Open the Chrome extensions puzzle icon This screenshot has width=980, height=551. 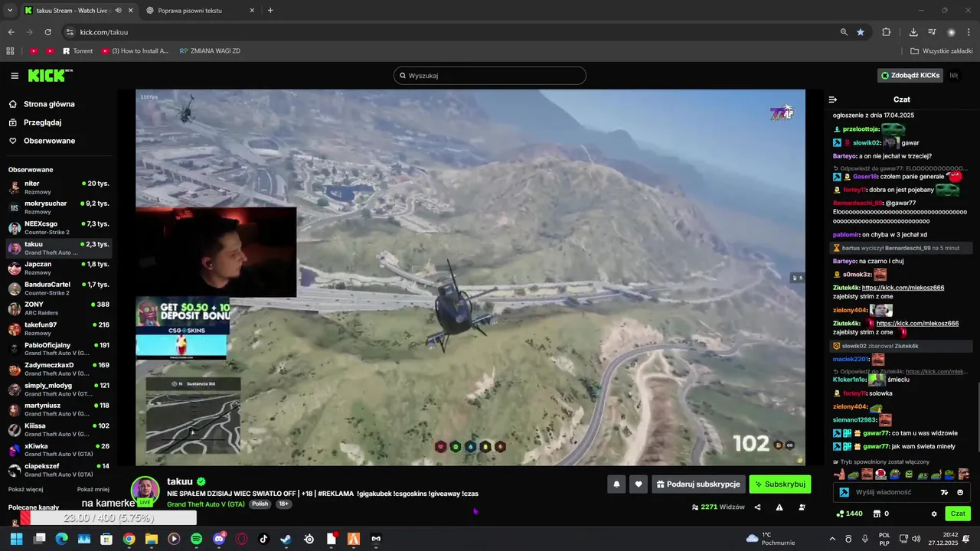tap(887, 32)
